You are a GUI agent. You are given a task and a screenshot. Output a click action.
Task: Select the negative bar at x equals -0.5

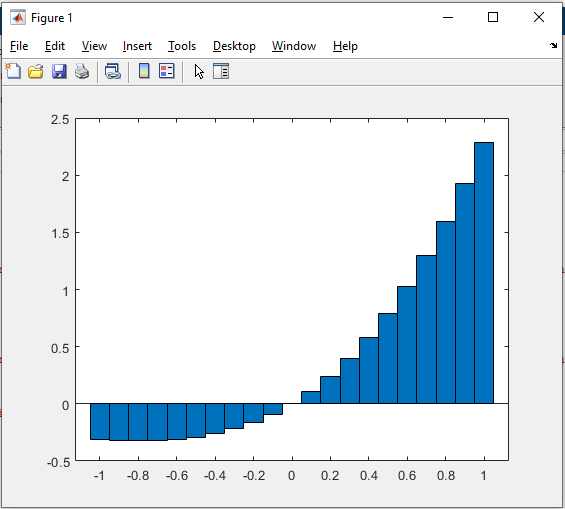196,420
